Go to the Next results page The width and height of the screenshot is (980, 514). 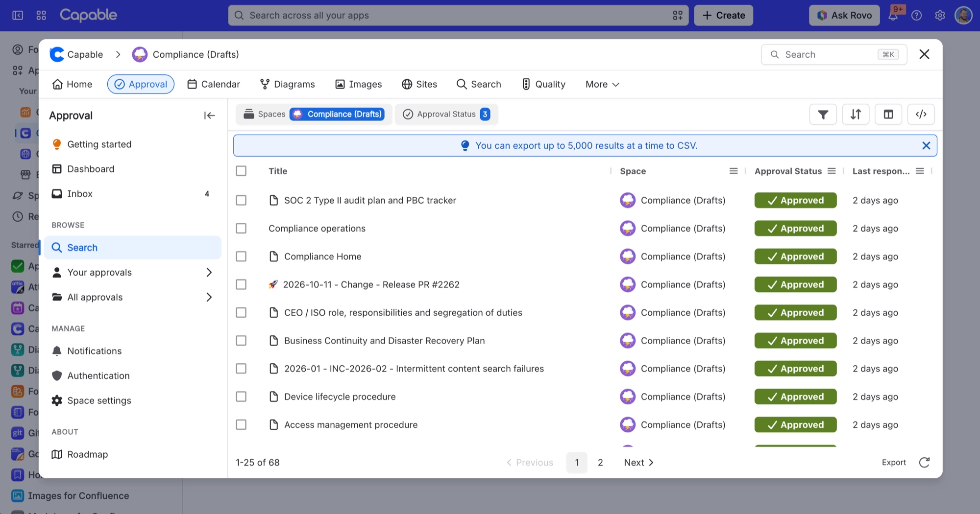pyautogui.click(x=638, y=463)
